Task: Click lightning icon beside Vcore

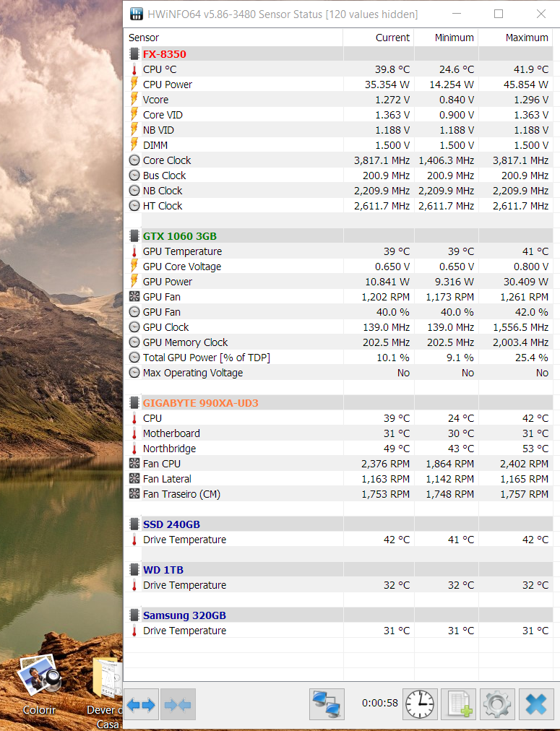Action: (x=134, y=100)
